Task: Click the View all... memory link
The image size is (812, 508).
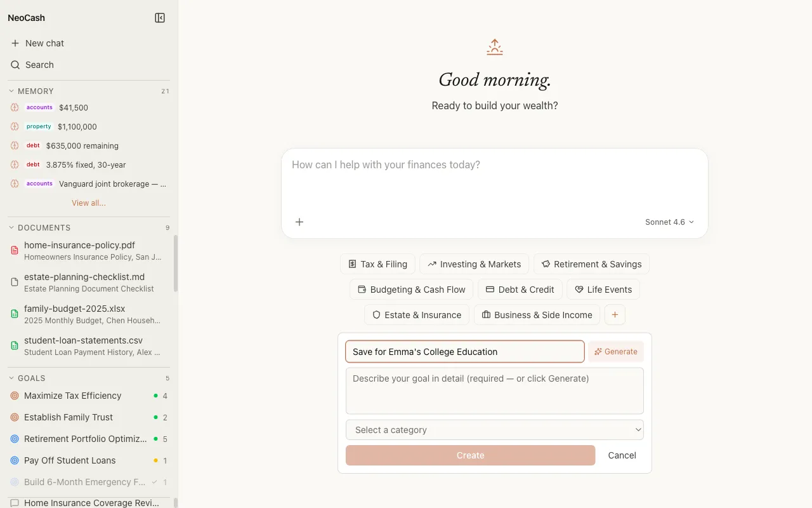Action: coord(89,203)
